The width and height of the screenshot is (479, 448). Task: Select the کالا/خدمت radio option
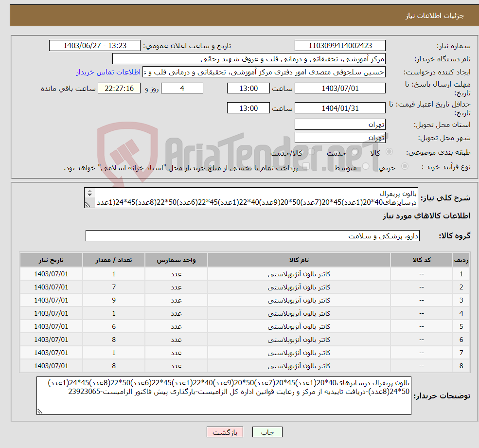coord(311,152)
